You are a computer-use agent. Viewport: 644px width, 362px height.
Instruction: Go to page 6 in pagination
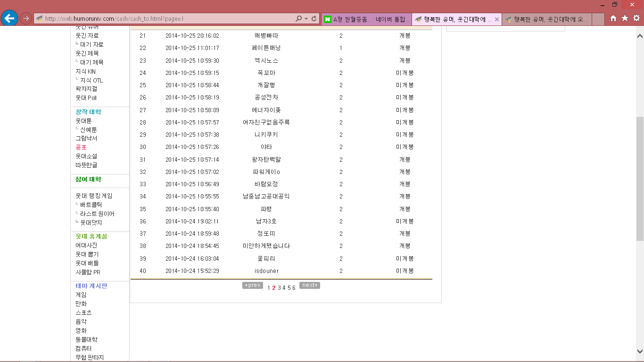[294, 288]
